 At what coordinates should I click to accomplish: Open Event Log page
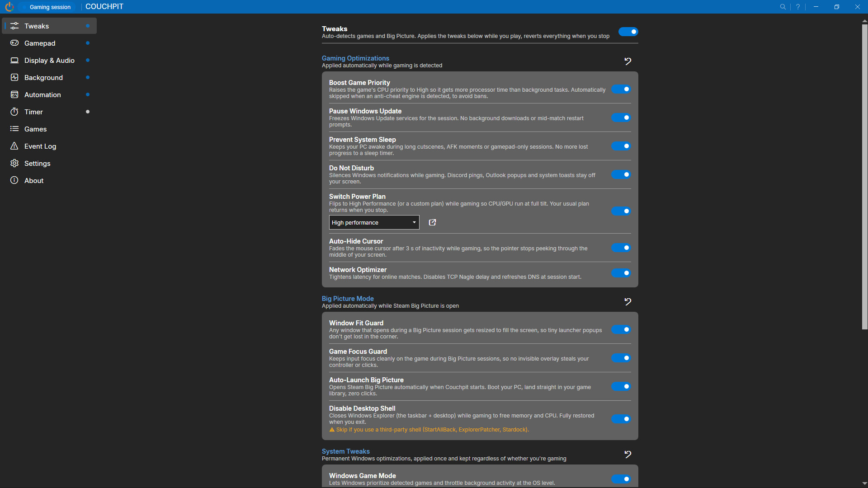pyautogui.click(x=49, y=146)
